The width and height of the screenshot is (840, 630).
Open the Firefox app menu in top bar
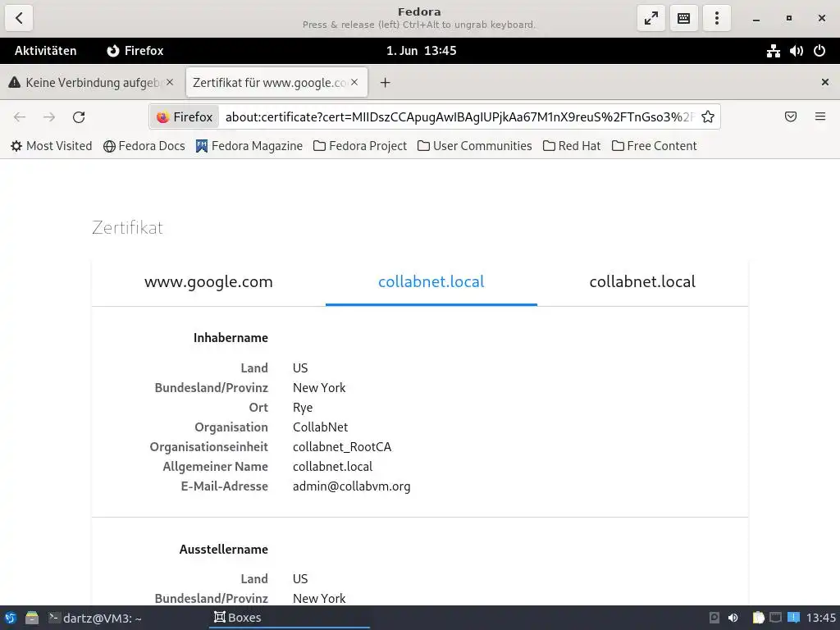coord(135,51)
